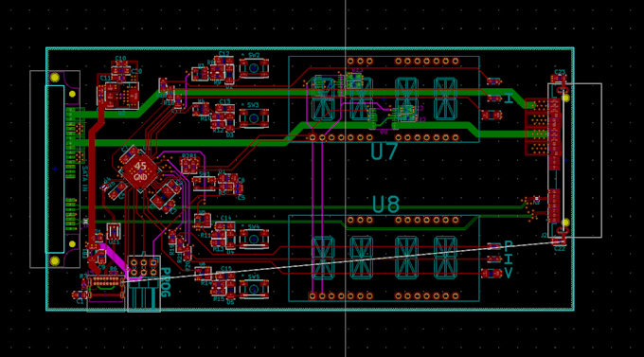Select capacitor label C14
Screen dimensions: 644x357
226,218
